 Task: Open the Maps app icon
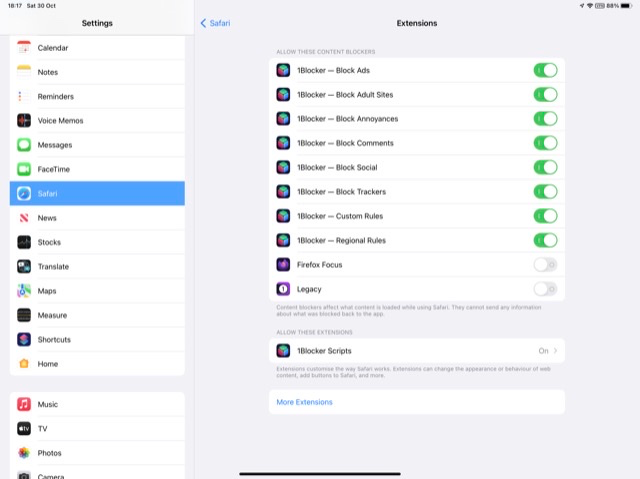click(x=24, y=291)
